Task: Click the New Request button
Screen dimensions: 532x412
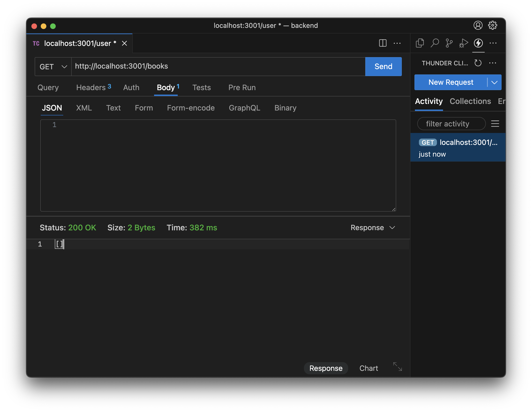Action: coord(451,83)
